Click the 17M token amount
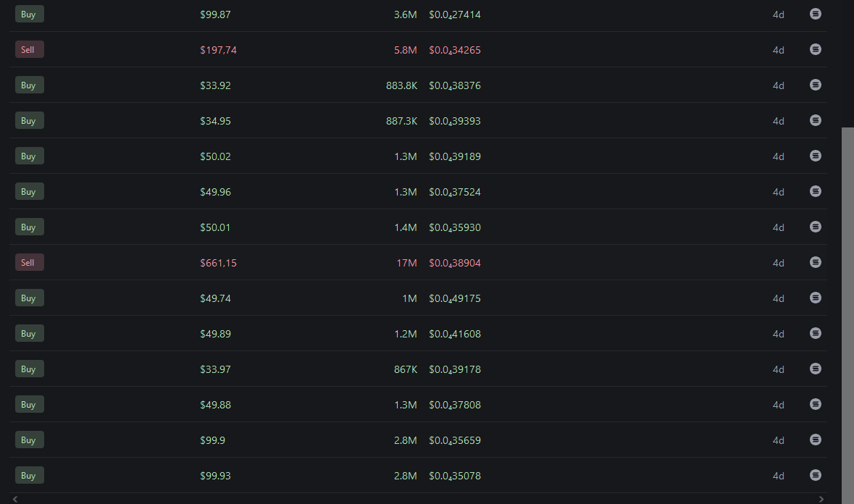 point(406,263)
